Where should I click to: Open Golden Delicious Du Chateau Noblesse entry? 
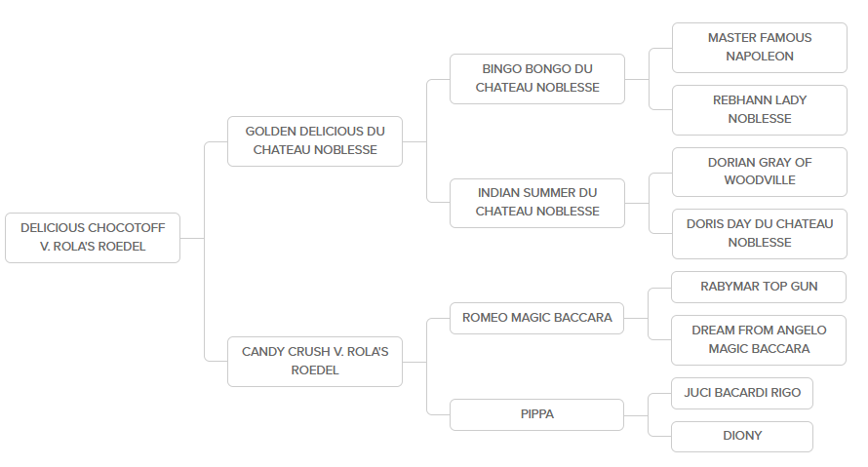click(x=314, y=140)
